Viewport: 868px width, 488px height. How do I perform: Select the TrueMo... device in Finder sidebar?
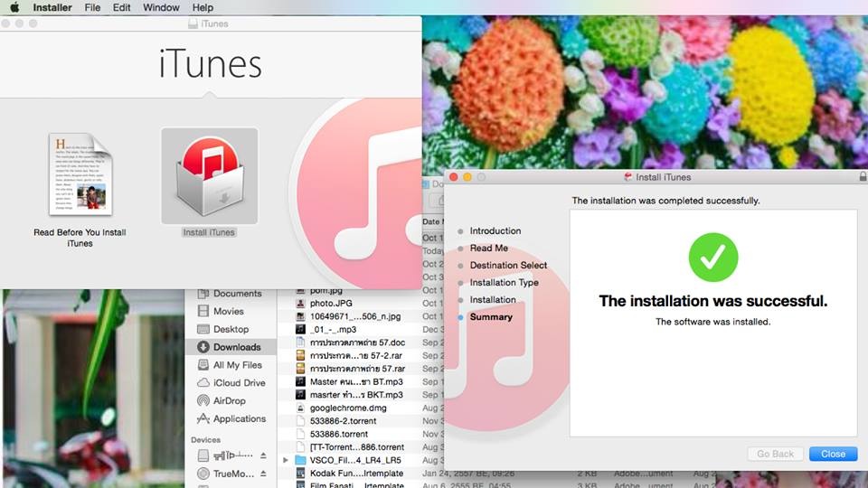pos(233,474)
